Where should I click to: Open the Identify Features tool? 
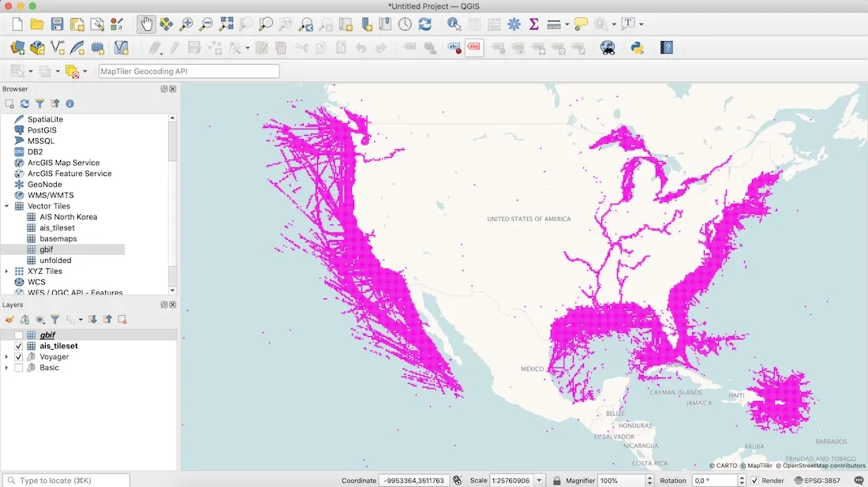point(453,24)
